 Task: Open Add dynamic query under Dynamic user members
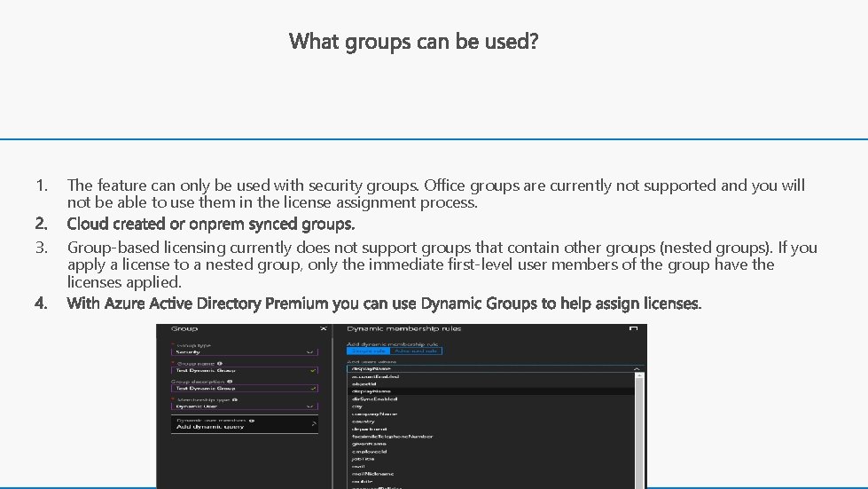tap(245, 423)
